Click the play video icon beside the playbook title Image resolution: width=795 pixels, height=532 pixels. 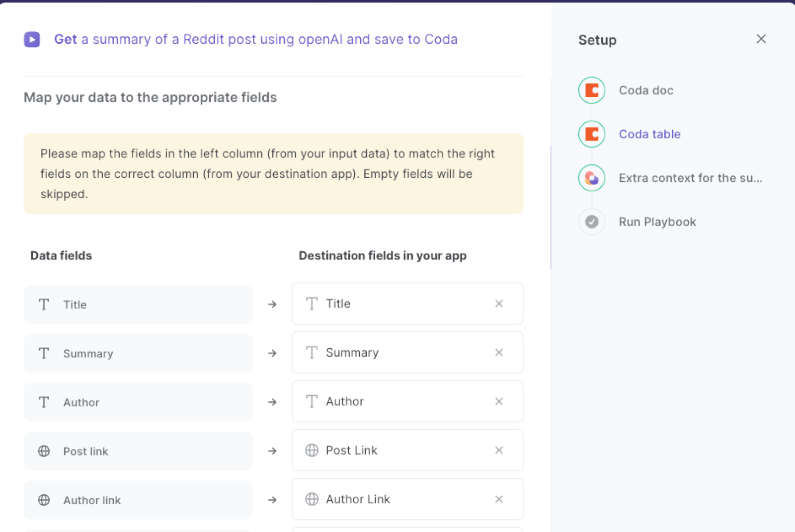click(x=32, y=39)
